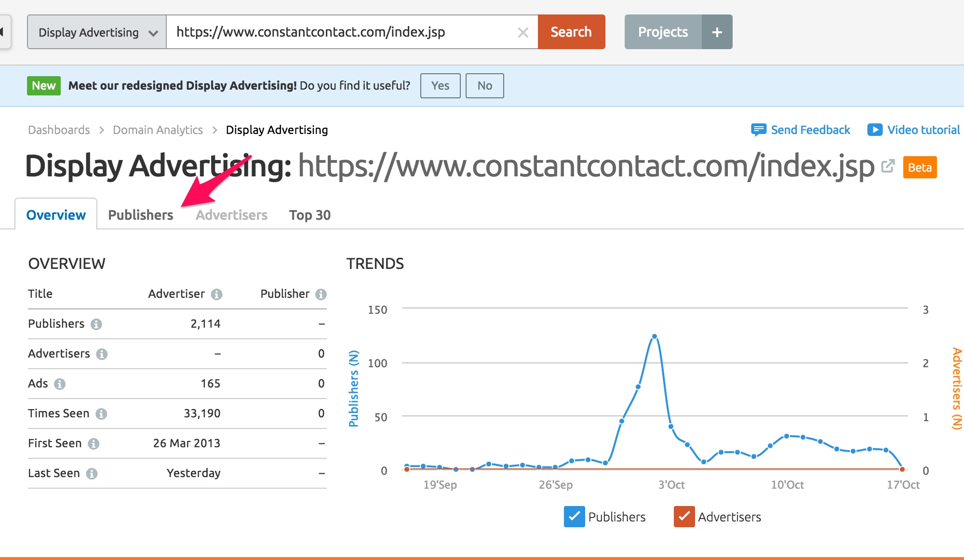Click the orange Beta badge
The image size is (964, 560).
pos(920,167)
